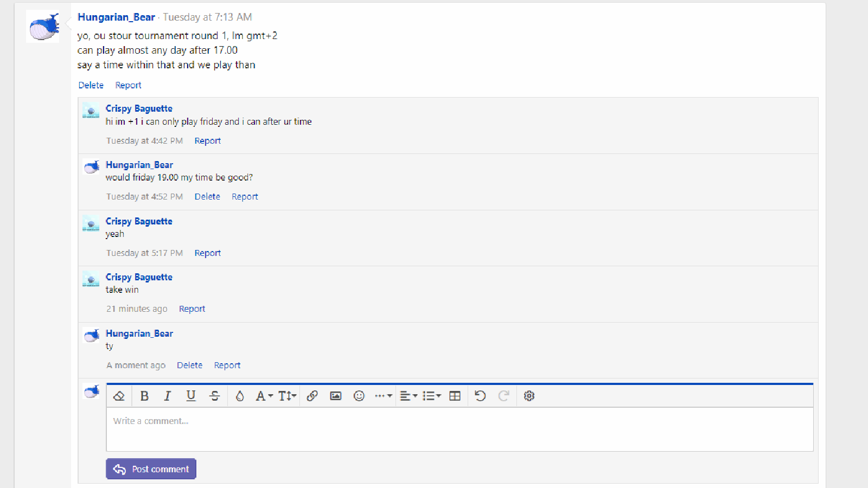Screen dimensions: 868x488
Task: Open the text alignment menu
Action: [409, 396]
